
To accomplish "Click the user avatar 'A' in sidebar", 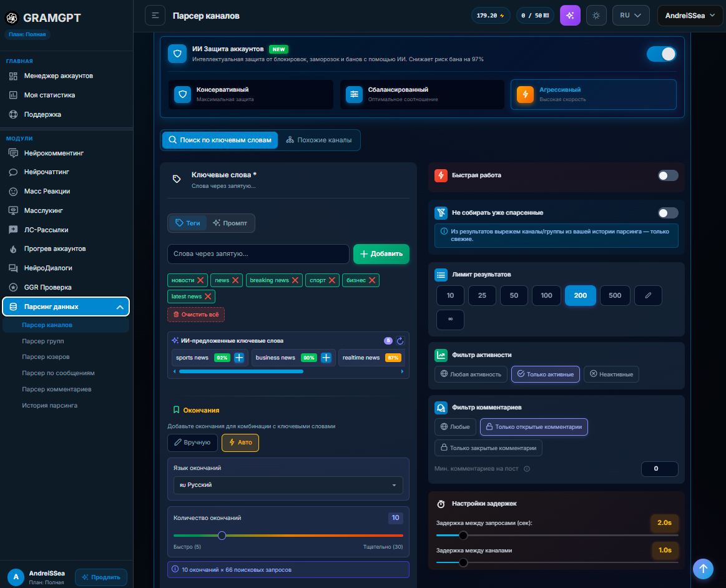I will coord(16,577).
